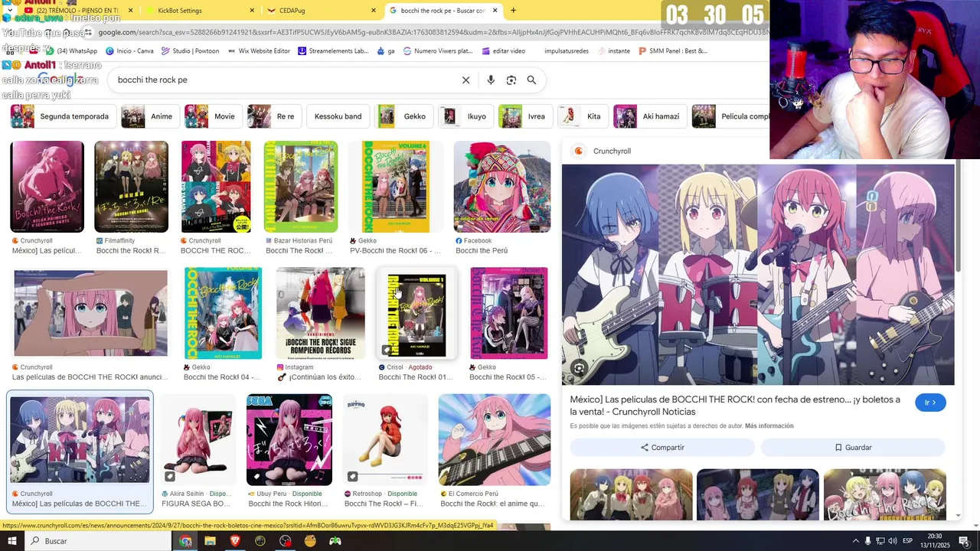Click in the Google search input field

(283, 80)
